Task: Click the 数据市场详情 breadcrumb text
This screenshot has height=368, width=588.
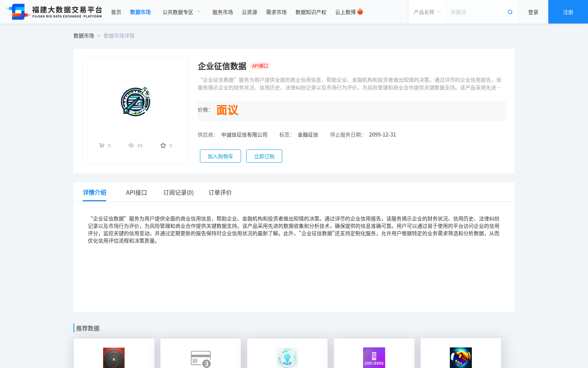Action: 119,36
